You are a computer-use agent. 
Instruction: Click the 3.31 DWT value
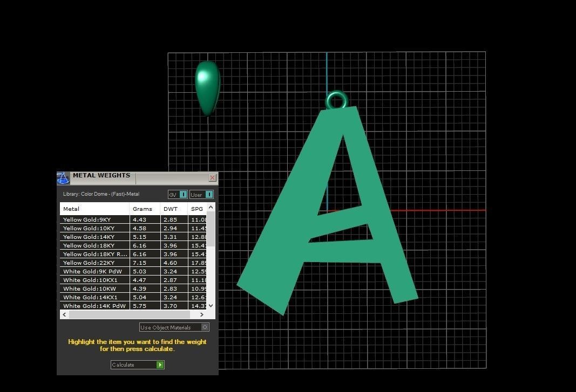tap(171, 237)
